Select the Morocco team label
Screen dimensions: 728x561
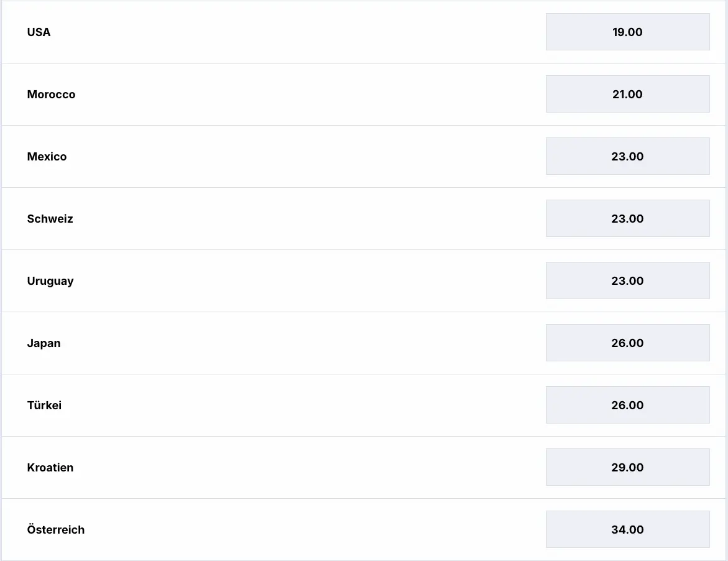(x=51, y=95)
